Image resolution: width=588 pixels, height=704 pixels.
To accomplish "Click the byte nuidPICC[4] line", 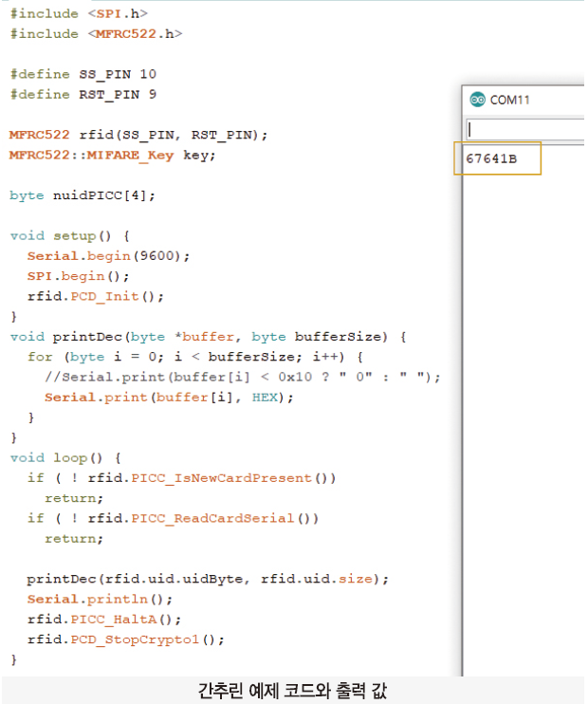I will click(83, 195).
